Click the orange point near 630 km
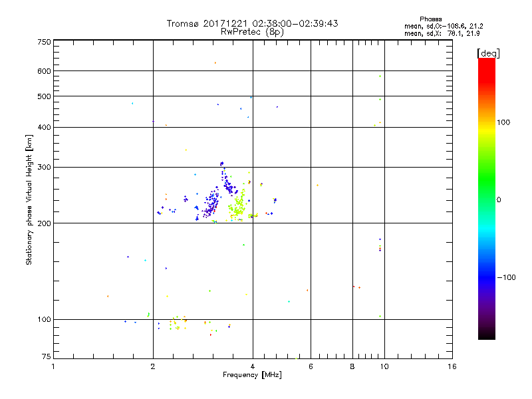This screenshot has height=399, width=532. [x=215, y=63]
